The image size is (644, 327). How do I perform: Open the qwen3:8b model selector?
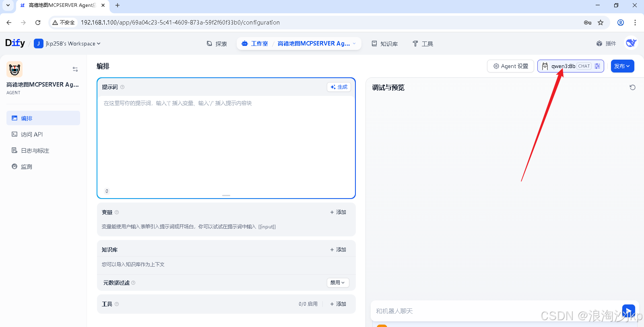(x=570, y=66)
